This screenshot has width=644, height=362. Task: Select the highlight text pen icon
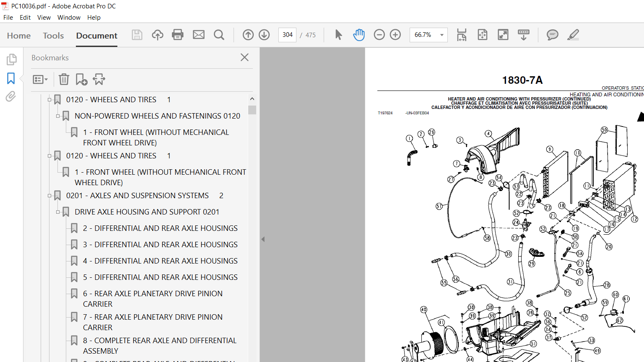(x=573, y=35)
